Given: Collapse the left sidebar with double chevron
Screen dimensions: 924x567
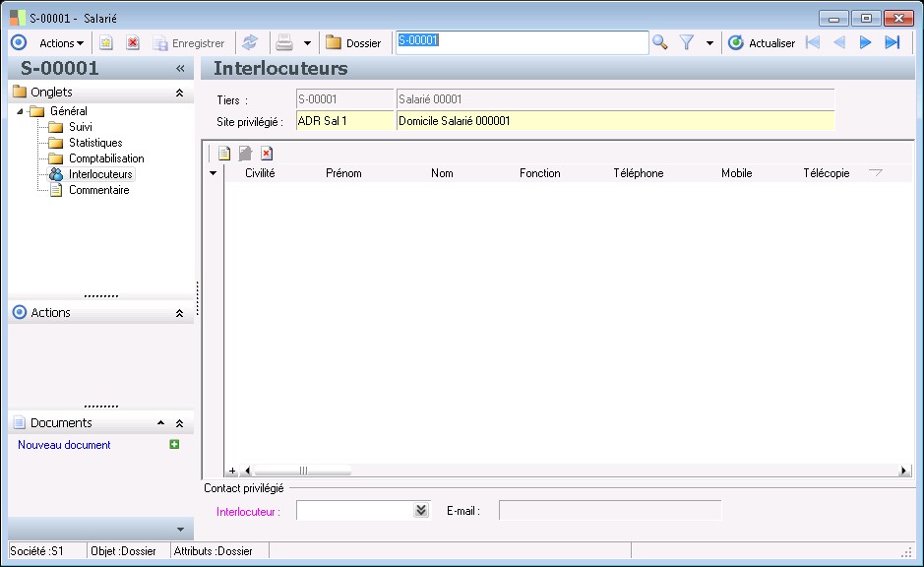Looking at the screenshot, I should (x=180, y=69).
